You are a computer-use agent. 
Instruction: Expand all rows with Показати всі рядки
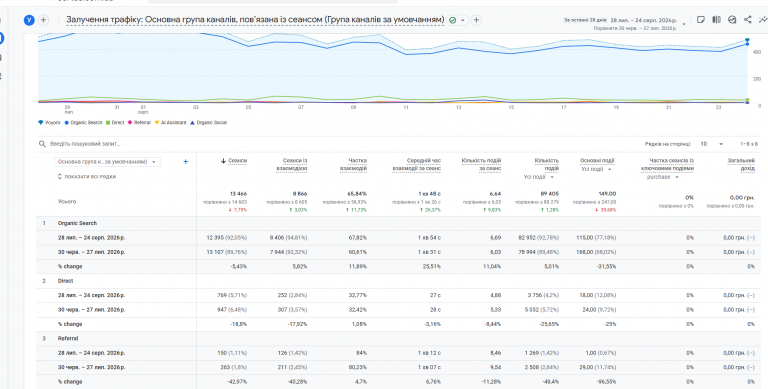pyautogui.click(x=87, y=176)
